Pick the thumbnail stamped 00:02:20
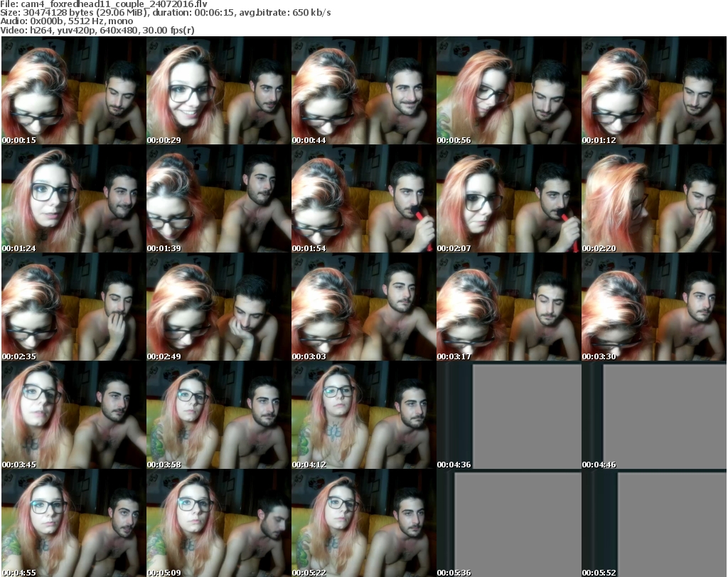 [x=654, y=198]
